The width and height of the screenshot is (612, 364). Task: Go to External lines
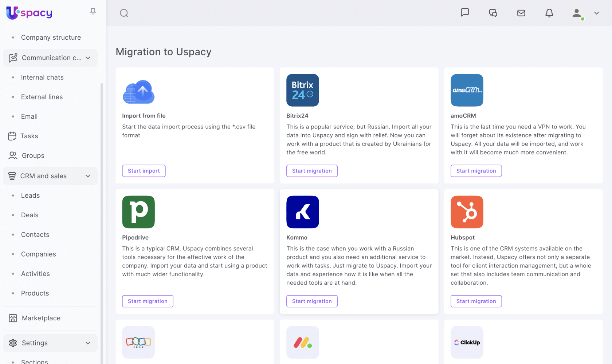pos(42,97)
